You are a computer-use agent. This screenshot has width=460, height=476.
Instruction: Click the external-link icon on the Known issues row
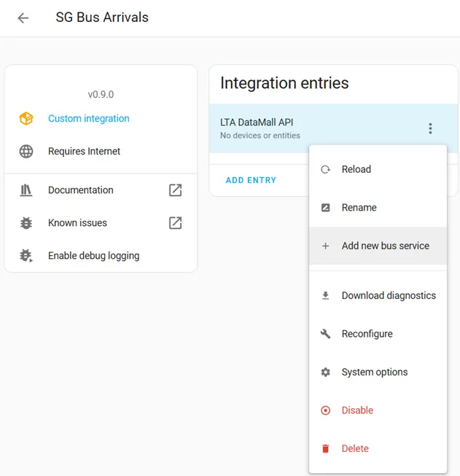click(175, 223)
